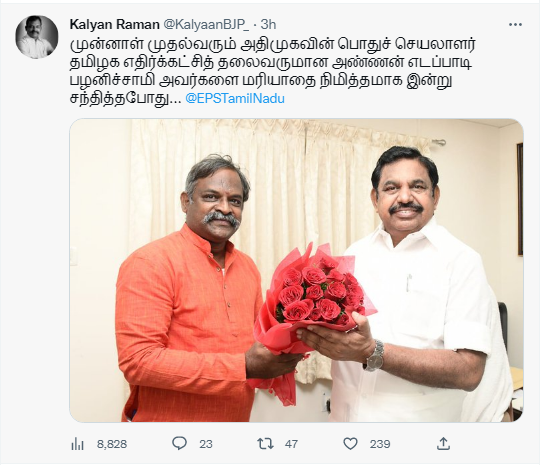Open the tweet's 3h timestamp
Screen dimensions: 551x465
pos(268,25)
